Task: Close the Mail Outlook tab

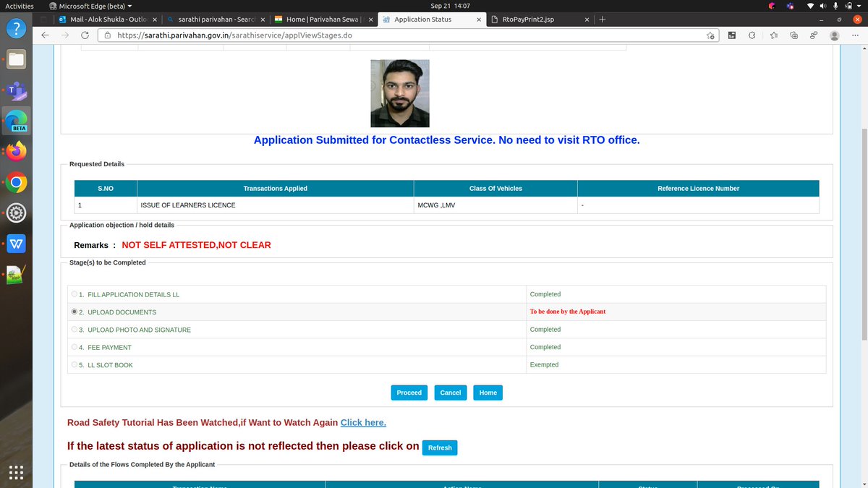Action: pyautogui.click(x=155, y=20)
